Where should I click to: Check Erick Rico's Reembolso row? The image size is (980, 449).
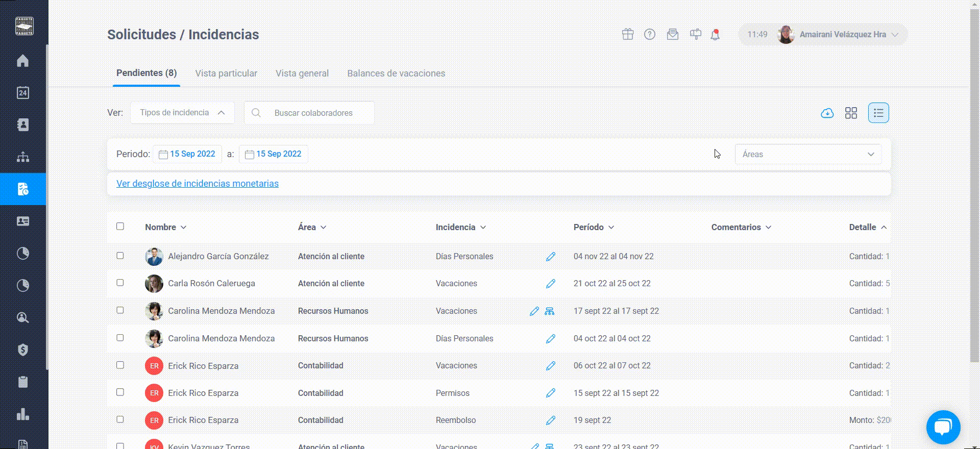point(120,419)
